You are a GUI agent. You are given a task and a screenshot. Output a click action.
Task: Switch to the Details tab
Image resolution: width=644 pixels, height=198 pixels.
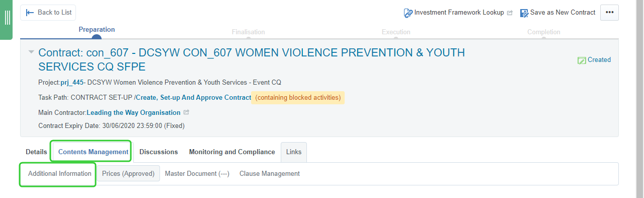pos(36,152)
